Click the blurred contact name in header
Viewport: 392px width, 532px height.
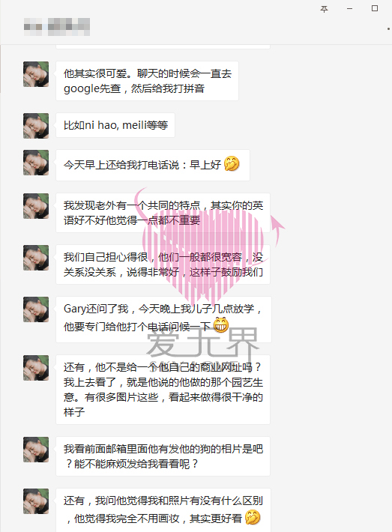(x=57, y=27)
